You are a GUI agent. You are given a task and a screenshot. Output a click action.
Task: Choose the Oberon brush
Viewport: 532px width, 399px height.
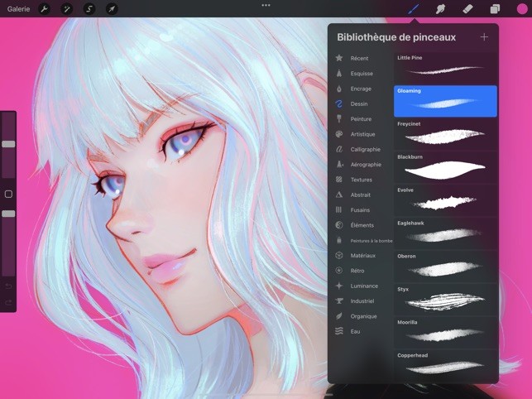tap(445, 267)
